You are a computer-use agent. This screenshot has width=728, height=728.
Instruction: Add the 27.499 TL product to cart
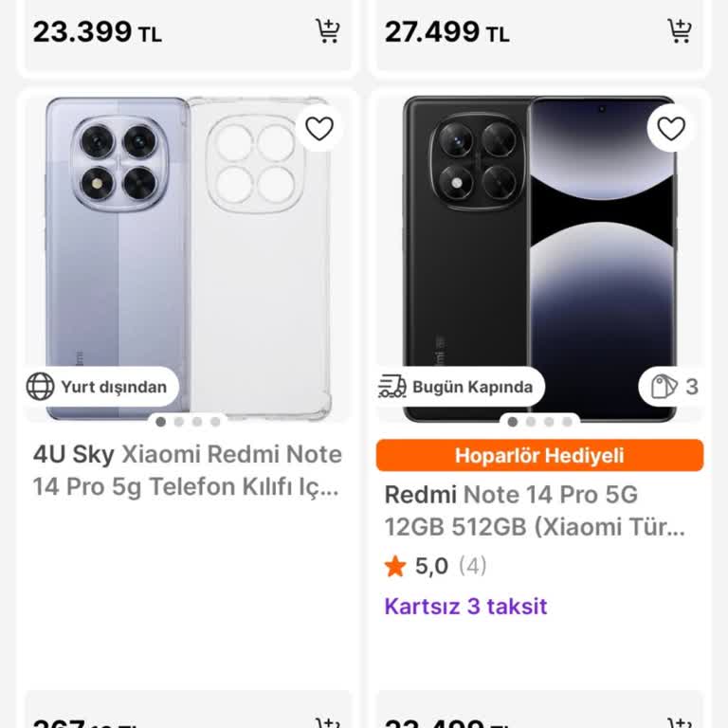click(679, 31)
